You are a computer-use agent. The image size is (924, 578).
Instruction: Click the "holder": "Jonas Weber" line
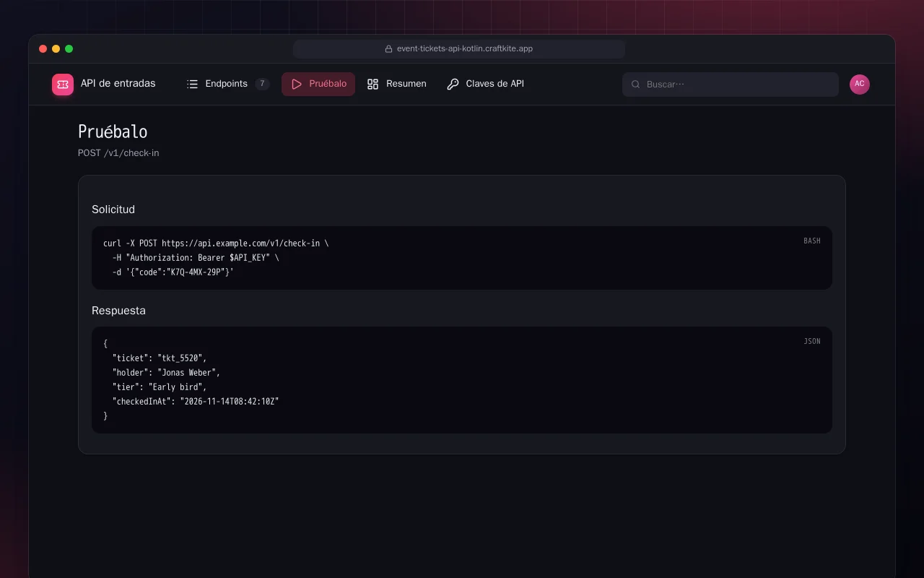click(166, 373)
